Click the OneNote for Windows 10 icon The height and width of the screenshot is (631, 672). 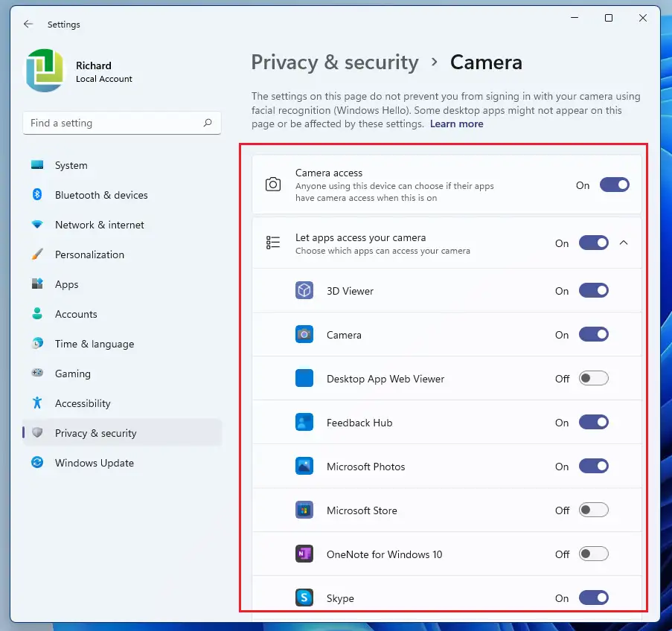tap(304, 554)
